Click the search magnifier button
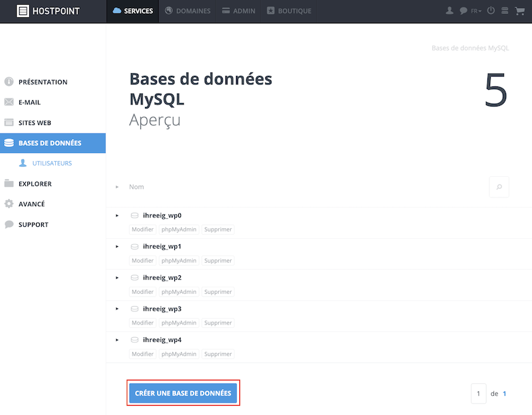Image resolution: width=532 pixels, height=415 pixels. click(499, 187)
